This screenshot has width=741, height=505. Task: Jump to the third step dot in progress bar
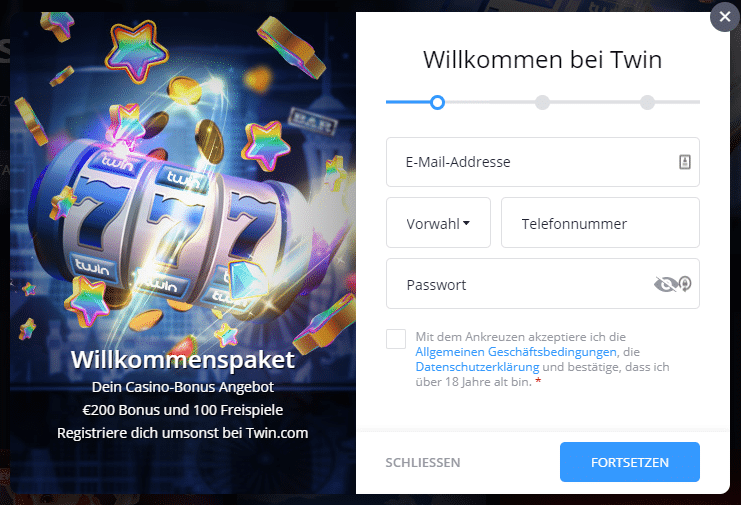pyautogui.click(x=647, y=102)
